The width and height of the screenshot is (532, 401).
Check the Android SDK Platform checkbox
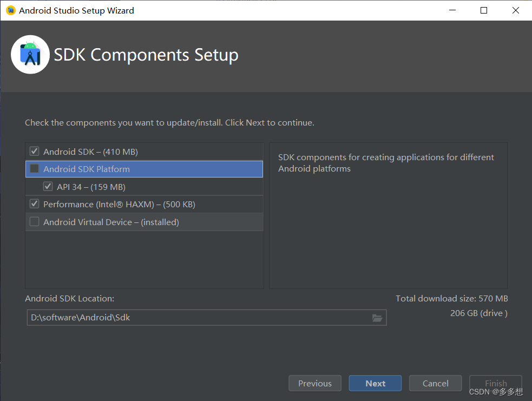point(34,169)
